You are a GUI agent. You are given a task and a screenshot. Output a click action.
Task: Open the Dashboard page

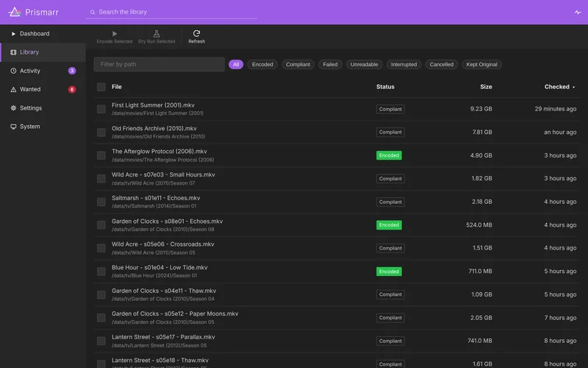[x=43, y=34]
